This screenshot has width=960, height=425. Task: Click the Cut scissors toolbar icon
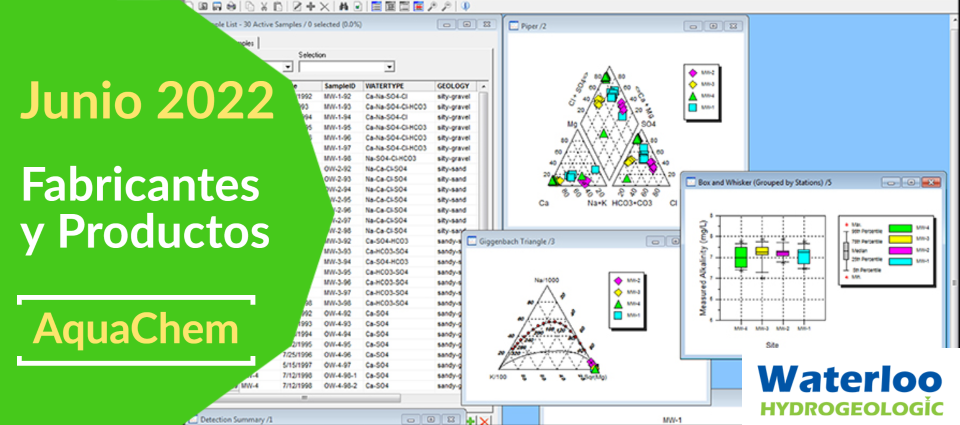tap(264, 6)
